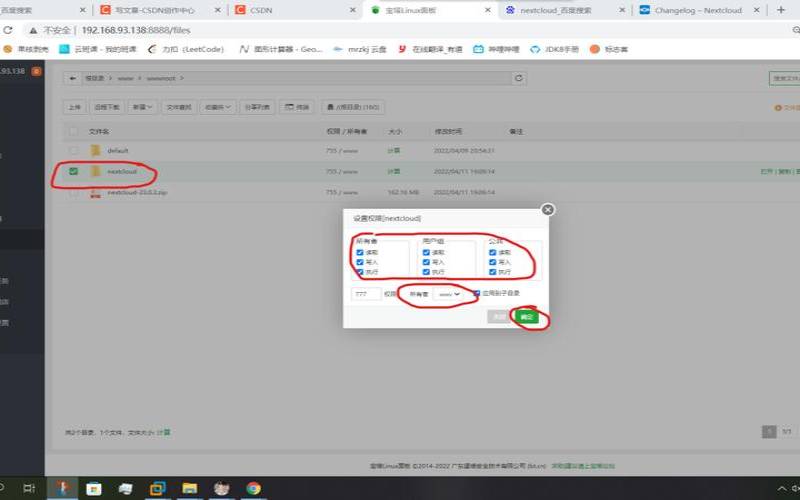Click the 777 permission value field
The width and height of the screenshot is (800, 500).
point(366,294)
